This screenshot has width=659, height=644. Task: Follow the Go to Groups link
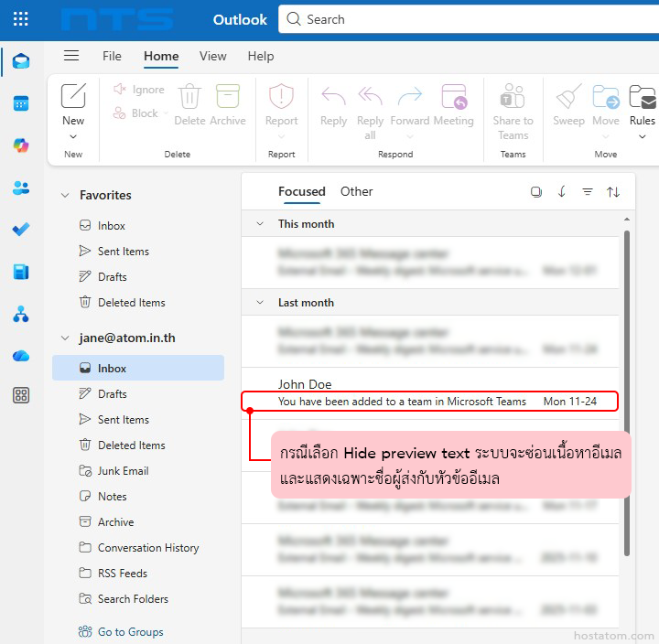pyautogui.click(x=130, y=632)
